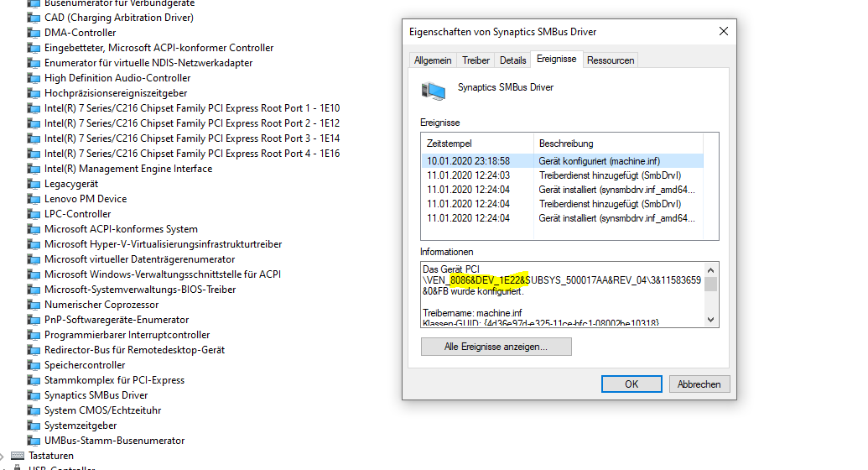This screenshot has width=868, height=470.
Task: Select Microsoft-Systemverwaltungs-BIOS-Treiber
Action: pyautogui.click(x=140, y=290)
